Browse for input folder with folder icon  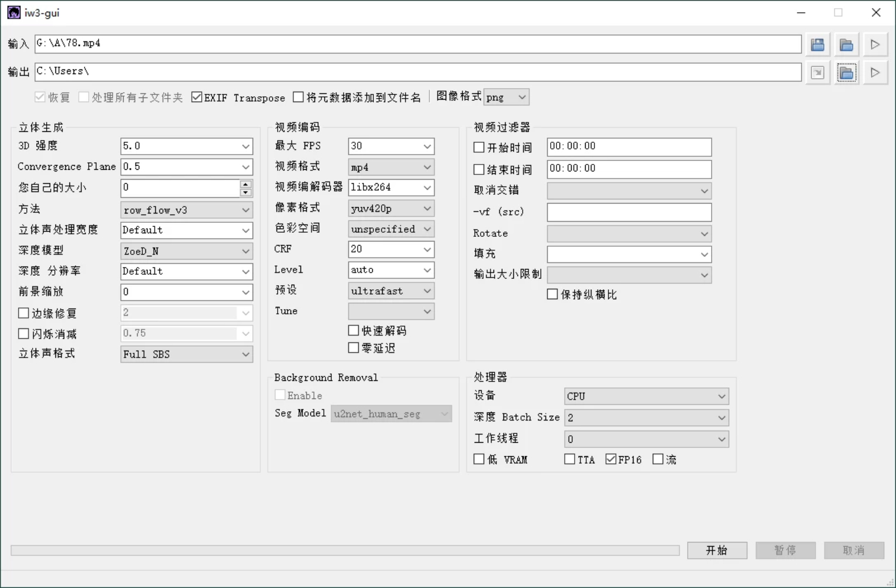(846, 44)
